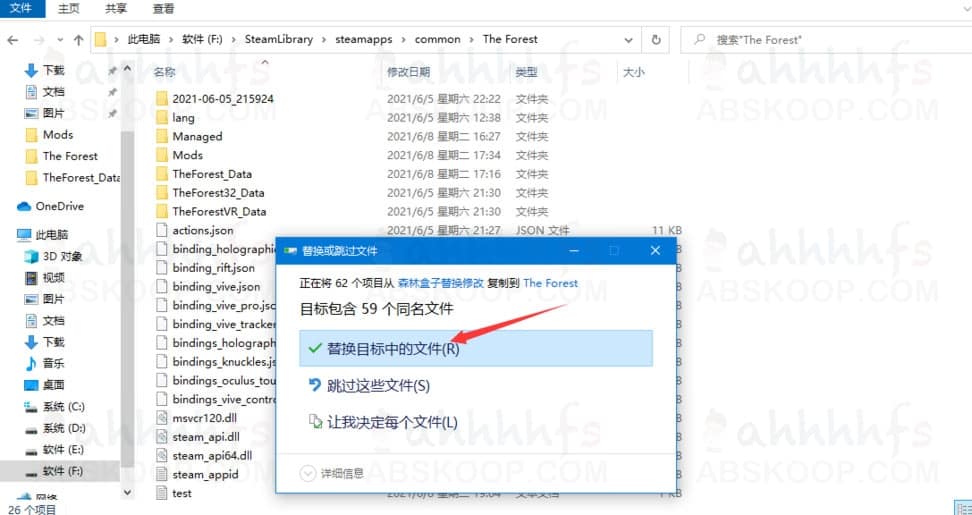The height and width of the screenshot is (515, 972).
Task: Click 此电脑 in the address bar
Action: (x=144, y=39)
